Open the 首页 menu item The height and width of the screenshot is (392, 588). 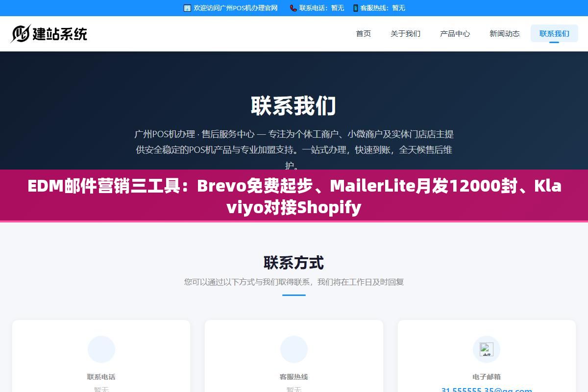[x=363, y=33]
